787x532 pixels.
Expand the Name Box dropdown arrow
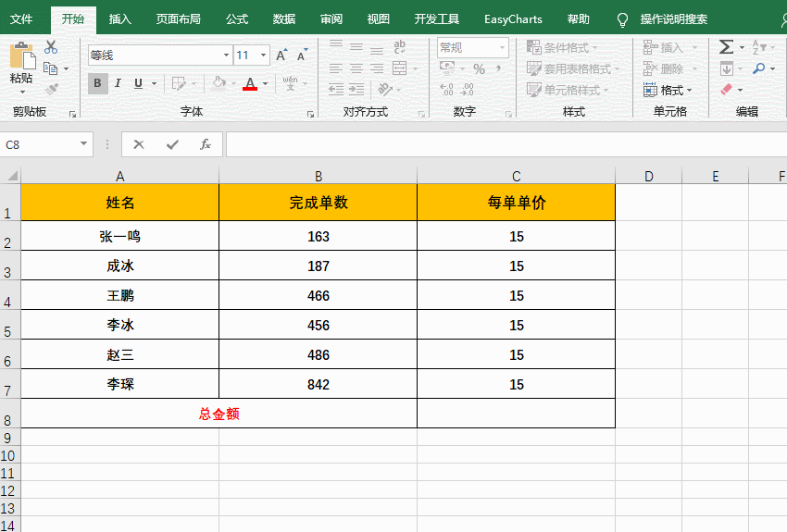(x=84, y=144)
